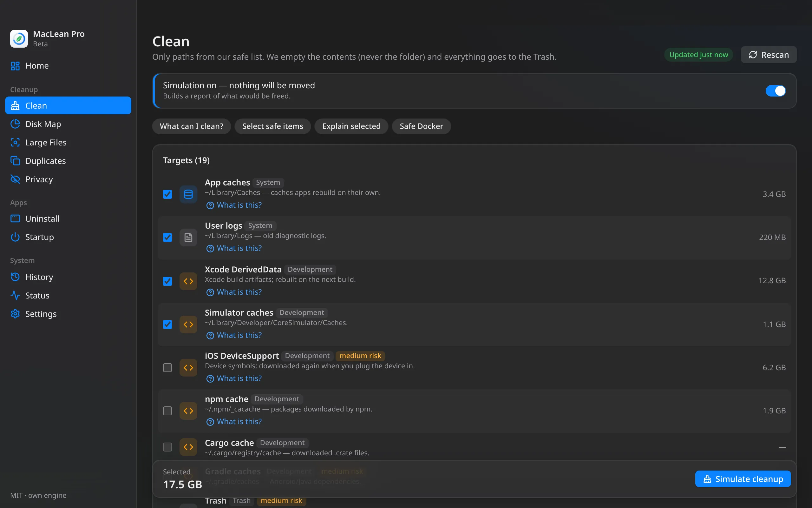Check the npm cache checkbox
The image size is (812, 508).
[167, 411]
